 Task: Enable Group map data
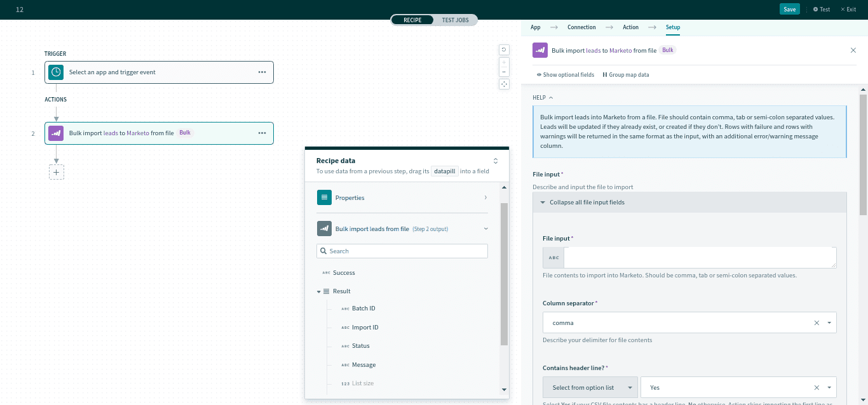pyautogui.click(x=626, y=74)
